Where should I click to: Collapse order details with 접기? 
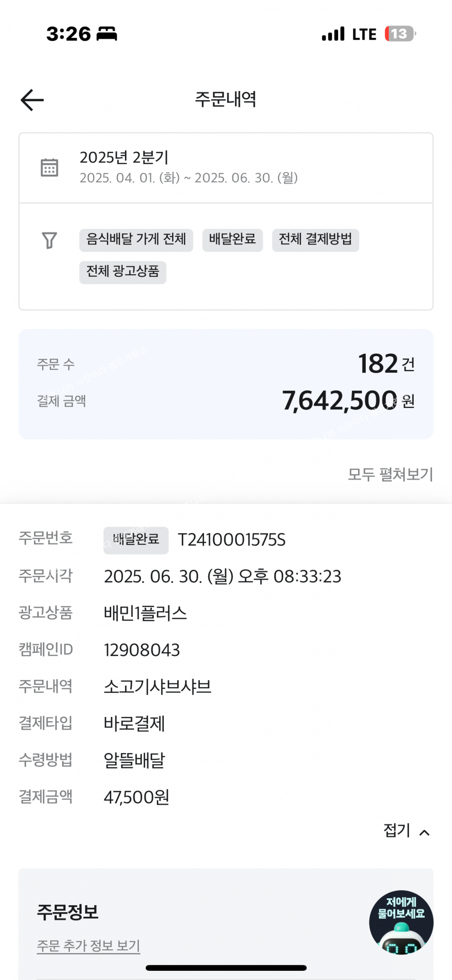click(x=397, y=831)
